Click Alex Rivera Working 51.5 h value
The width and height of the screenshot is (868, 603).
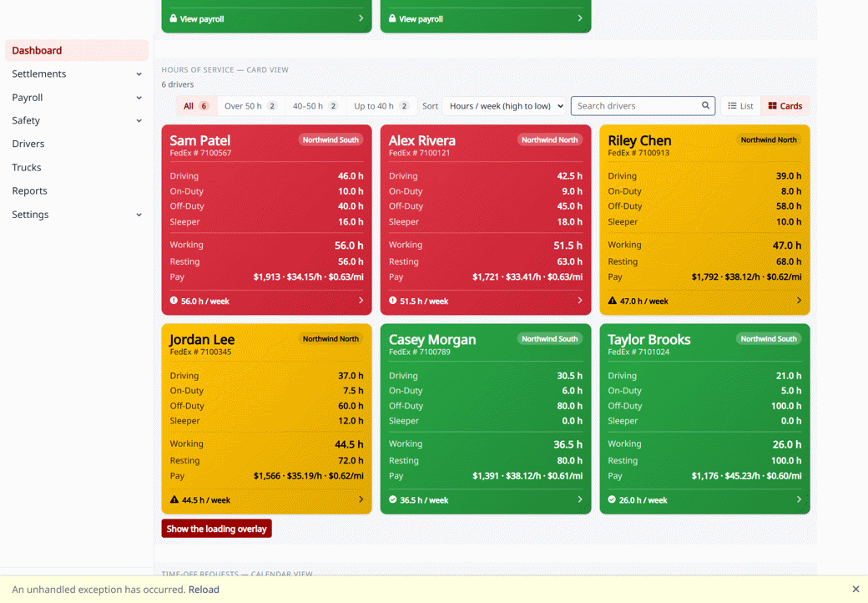click(568, 246)
